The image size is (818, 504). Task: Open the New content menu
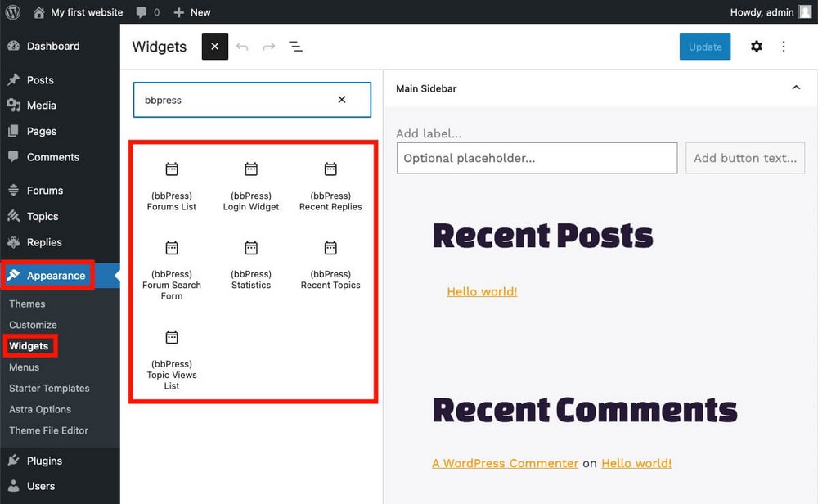pos(192,12)
